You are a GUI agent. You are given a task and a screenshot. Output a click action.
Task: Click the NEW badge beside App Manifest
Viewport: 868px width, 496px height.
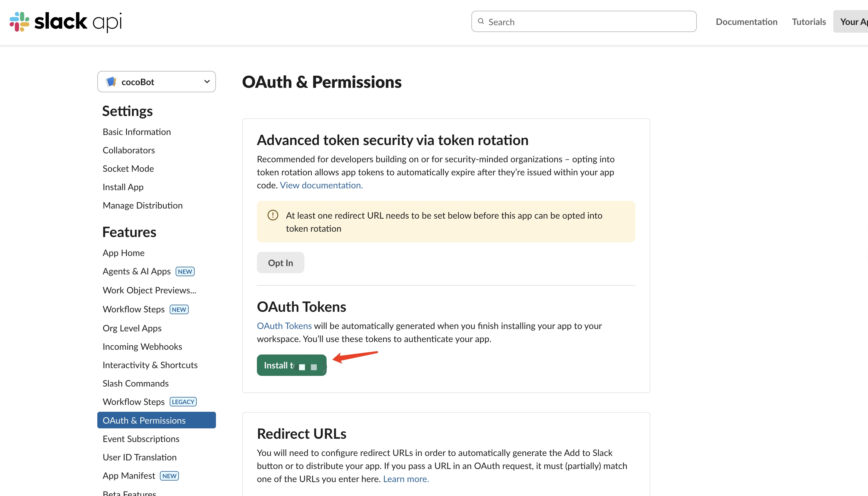[169, 476]
